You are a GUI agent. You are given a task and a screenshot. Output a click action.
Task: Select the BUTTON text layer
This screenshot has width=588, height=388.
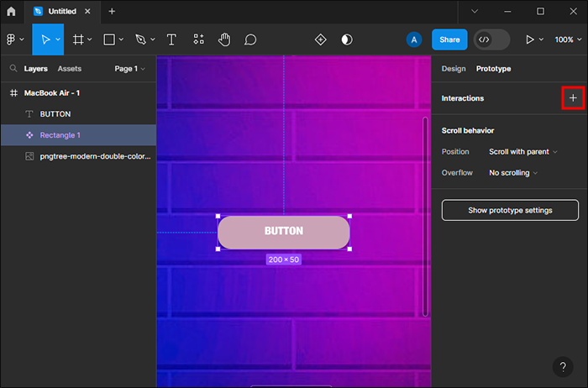click(x=55, y=114)
